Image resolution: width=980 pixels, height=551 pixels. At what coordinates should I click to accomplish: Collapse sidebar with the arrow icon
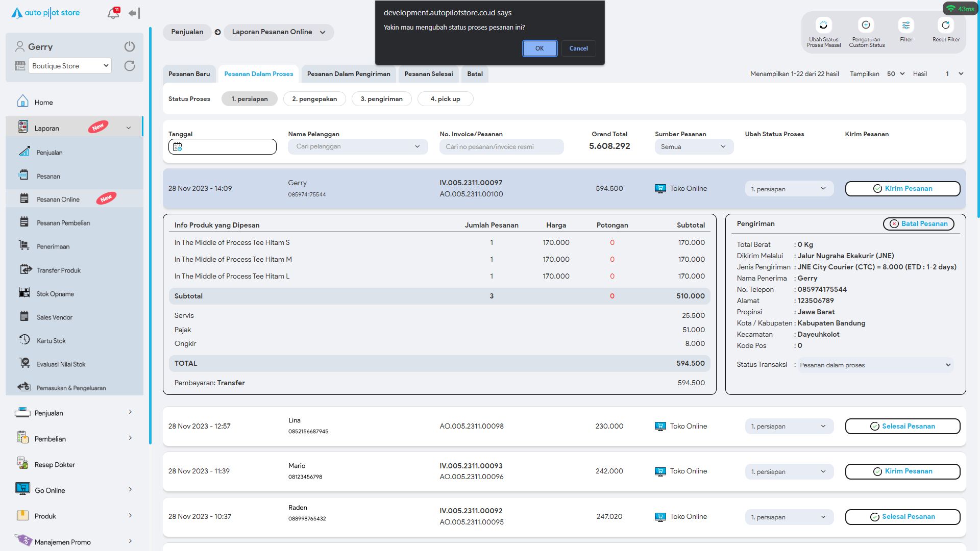tap(134, 13)
